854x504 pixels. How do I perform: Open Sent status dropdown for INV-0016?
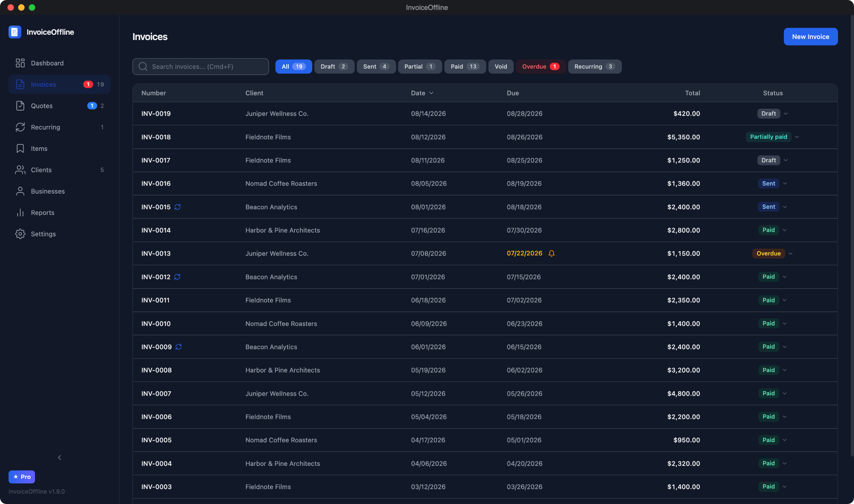(x=785, y=183)
